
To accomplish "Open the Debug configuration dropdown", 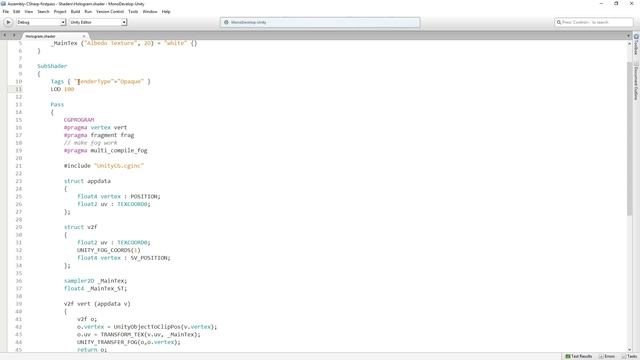I will click(41, 22).
